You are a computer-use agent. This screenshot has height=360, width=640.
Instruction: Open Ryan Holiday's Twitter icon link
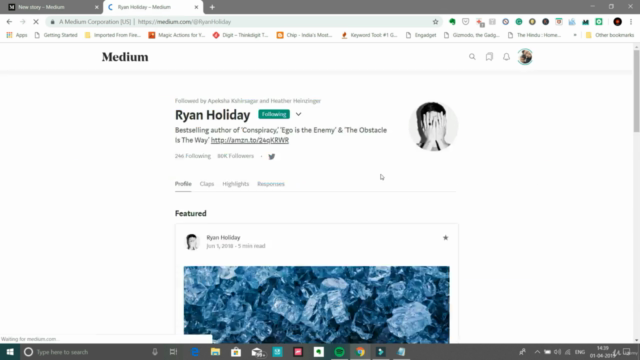tap(271, 156)
